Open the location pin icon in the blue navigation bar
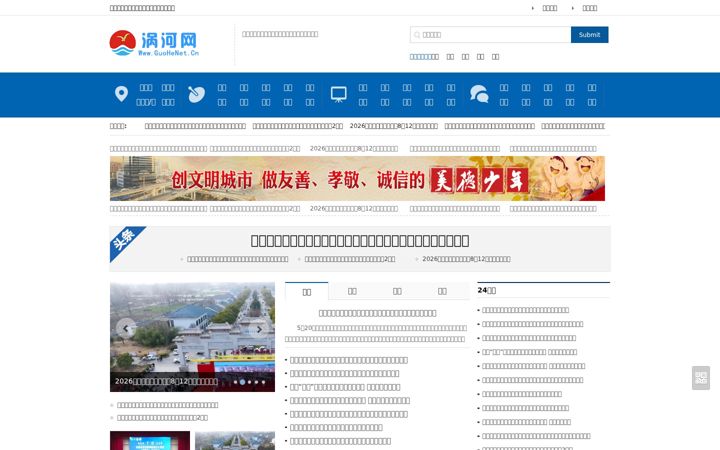The image size is (720, 450). click(121, 94)
